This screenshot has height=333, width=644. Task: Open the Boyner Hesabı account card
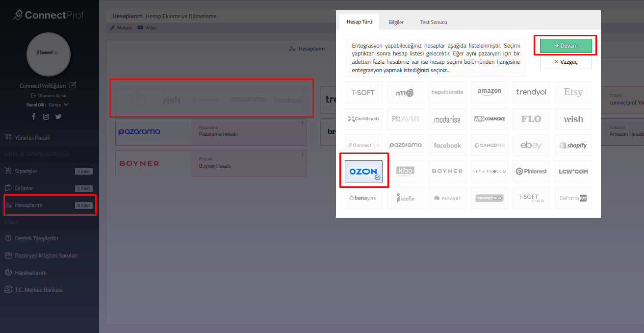pyautogui.click(x=211, y=163)
